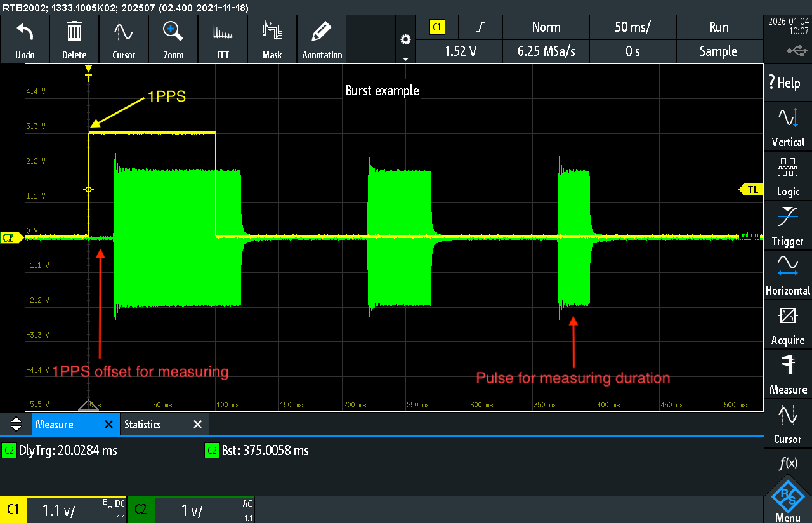The height and width of the screenshot is (523, 812).
Task: Open the Norm trigger mode selector
Action: click(x=546, y=27)
